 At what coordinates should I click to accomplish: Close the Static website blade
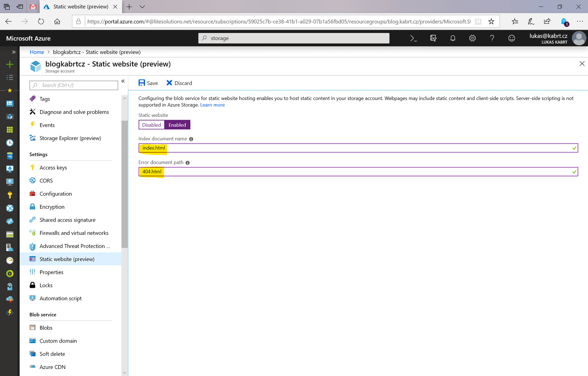(582, 64)
